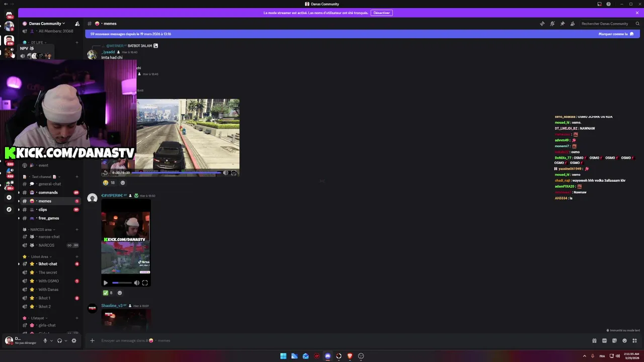Select the memes channel
This screenshot has width=644, height=362.
[49, 201]
